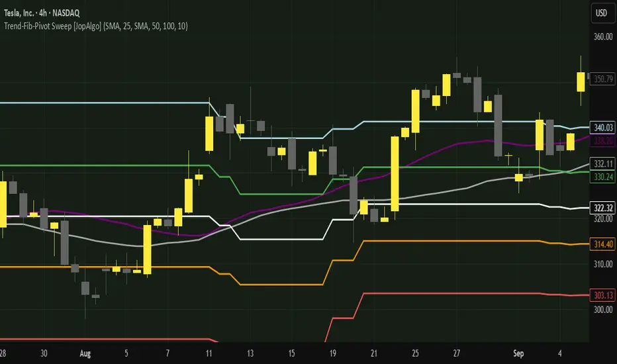Click the 19 date on time axis
This screenshot has width=617, height=364.
coord(332,353)
